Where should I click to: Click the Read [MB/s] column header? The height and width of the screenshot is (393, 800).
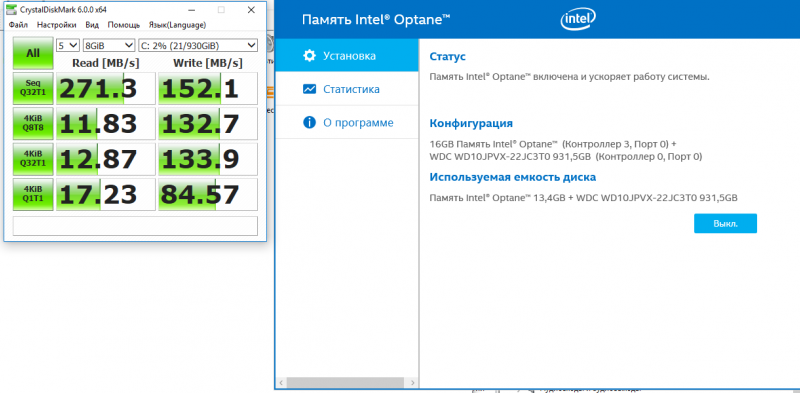(105, 63)
